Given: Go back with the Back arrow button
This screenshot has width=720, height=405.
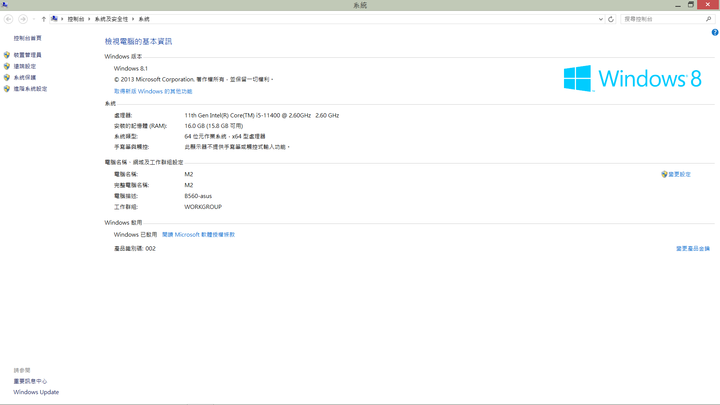Looking at the screenshot, I should tap(8, 19).
